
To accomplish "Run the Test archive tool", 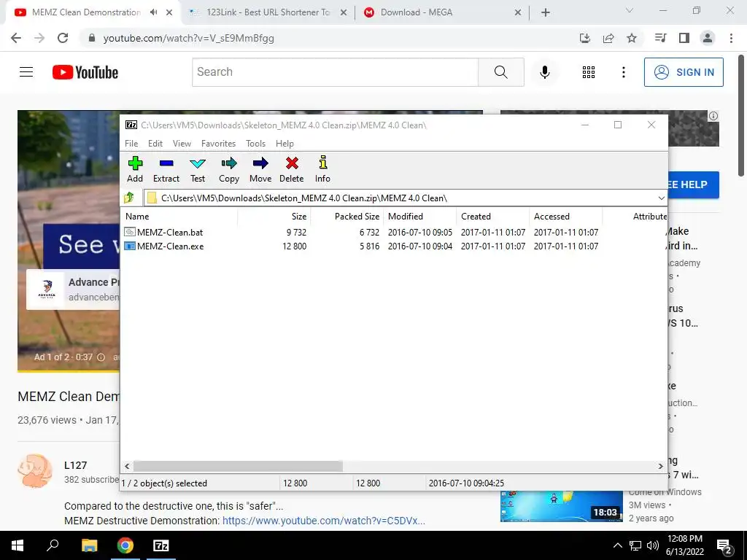I will 198,169.
